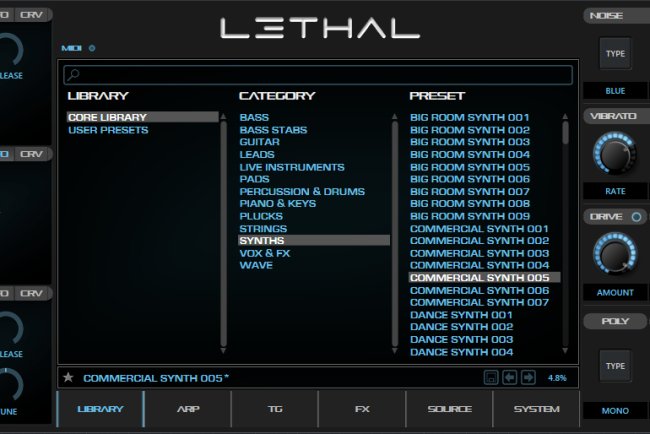
Task: Open the TG tab
Action: pos(275,409)
